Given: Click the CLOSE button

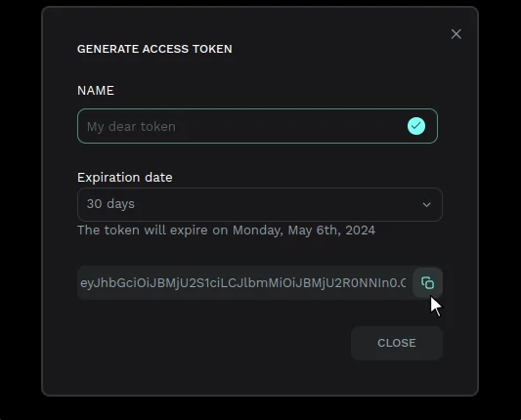Looking at the screenshot, I should pos(397,343).
